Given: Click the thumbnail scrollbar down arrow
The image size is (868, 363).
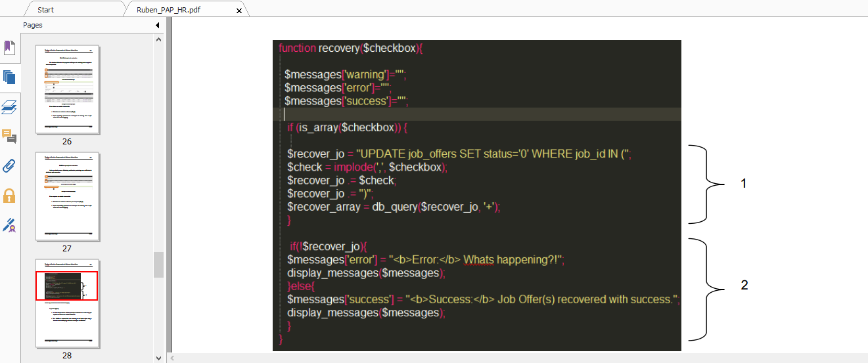Looking at the screenshot, I should tap(158, 358).
